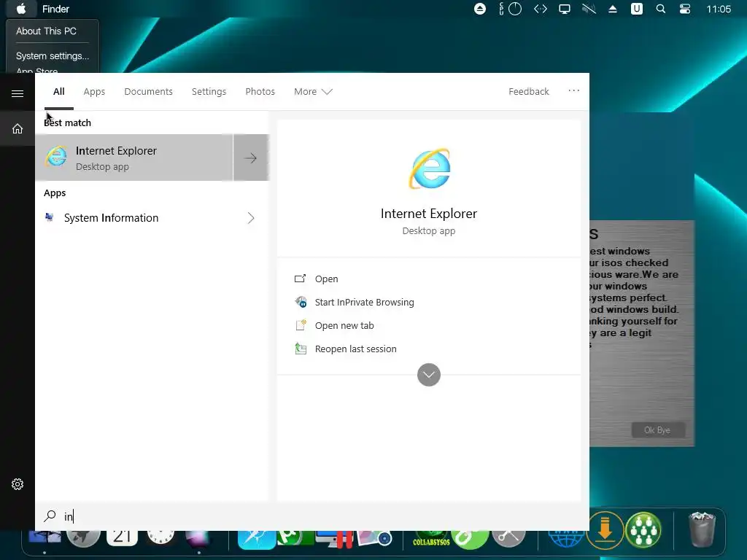Open the orange download arrow dock icon

605,531
